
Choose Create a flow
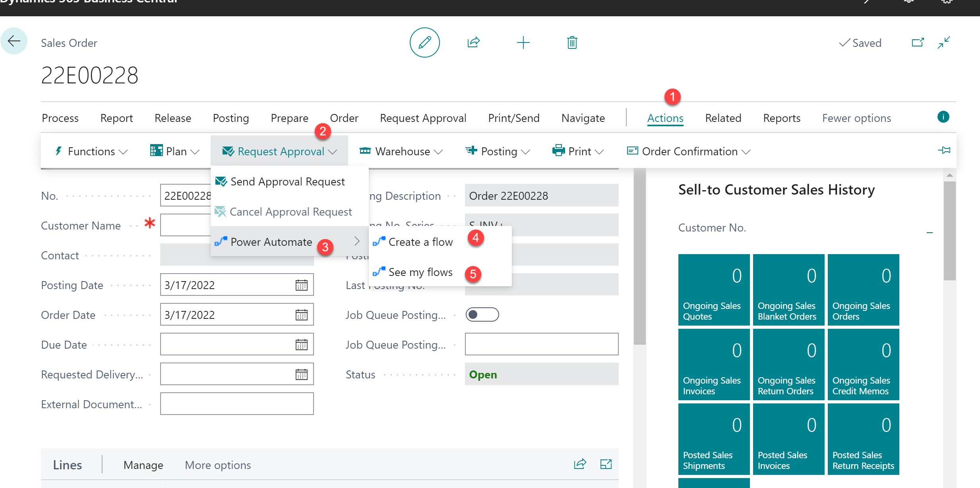pos(420,242)
